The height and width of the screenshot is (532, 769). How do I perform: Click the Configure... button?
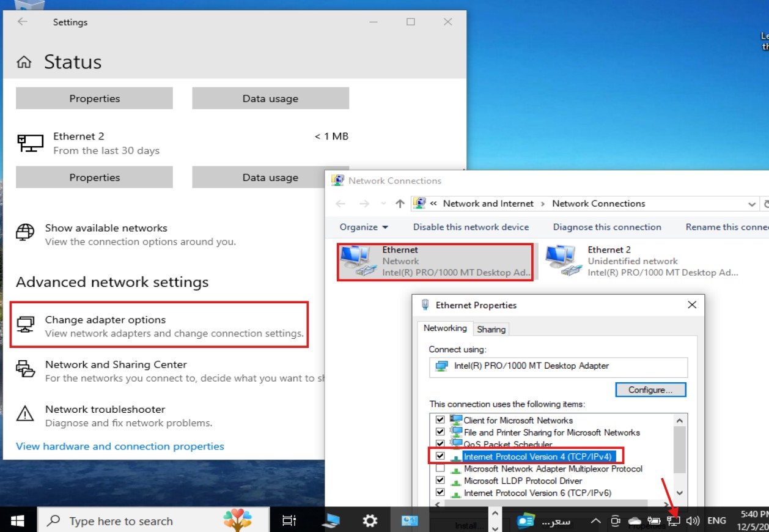[650, 390]
